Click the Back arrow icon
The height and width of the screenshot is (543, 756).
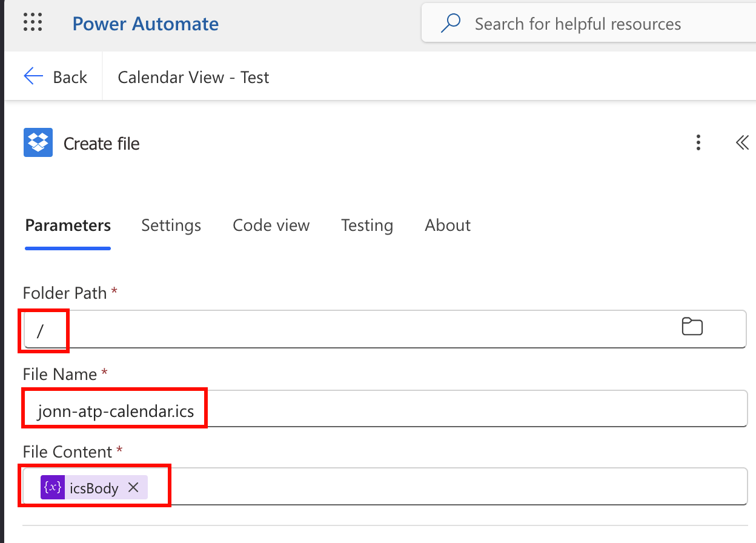(x=33, y=76)
